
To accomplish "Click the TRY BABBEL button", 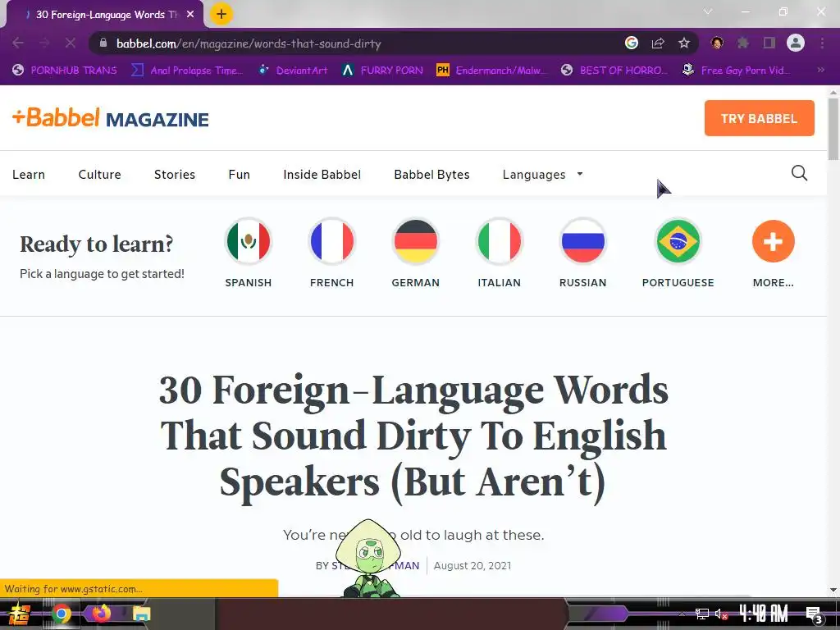I will (x=759, y=118).
